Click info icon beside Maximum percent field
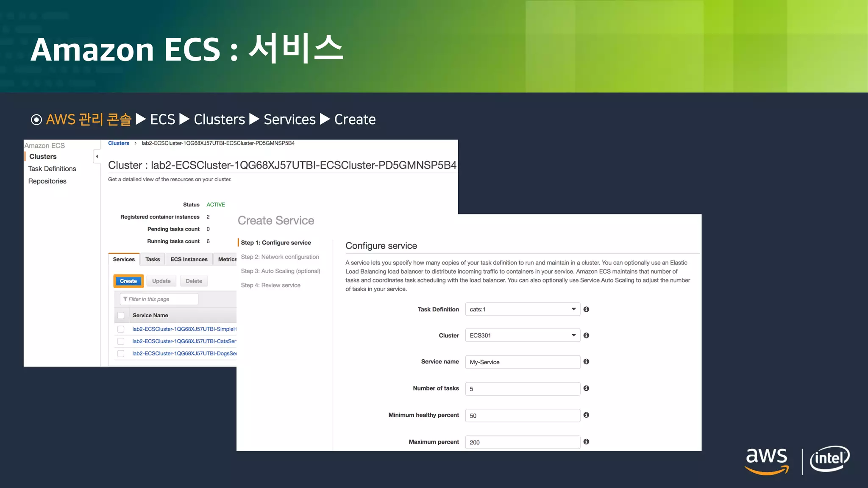The image size is (868, 488). 586,441
